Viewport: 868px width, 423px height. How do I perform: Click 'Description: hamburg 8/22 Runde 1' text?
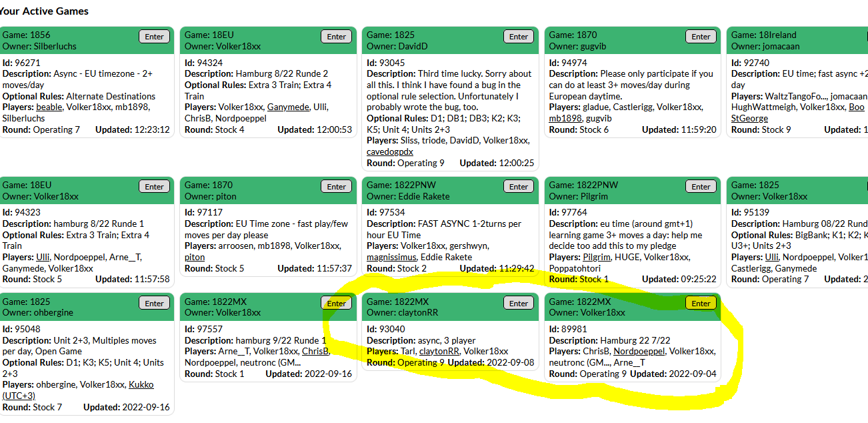(x=73, y=224)
